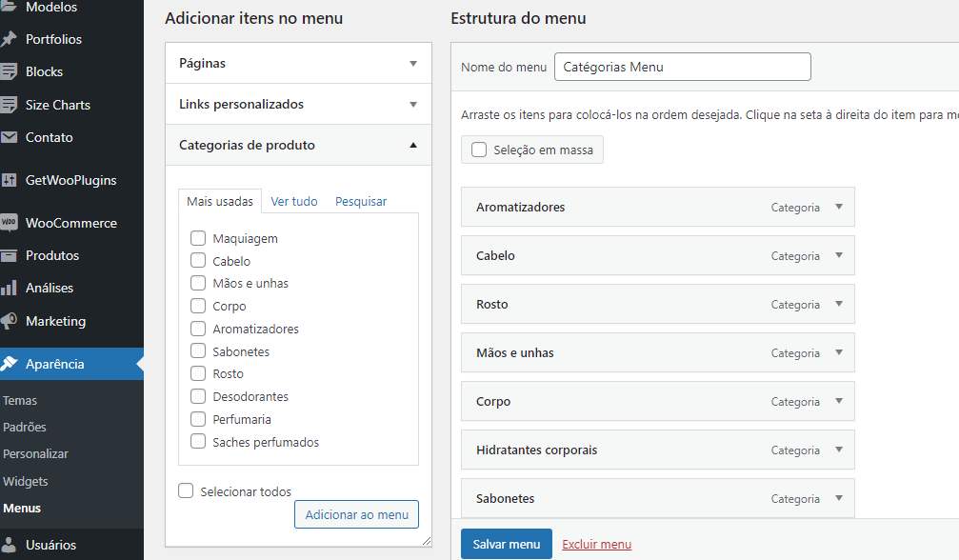Click the Excluir menu link
This screenshot has height=560, width=959.
point(596,544)
